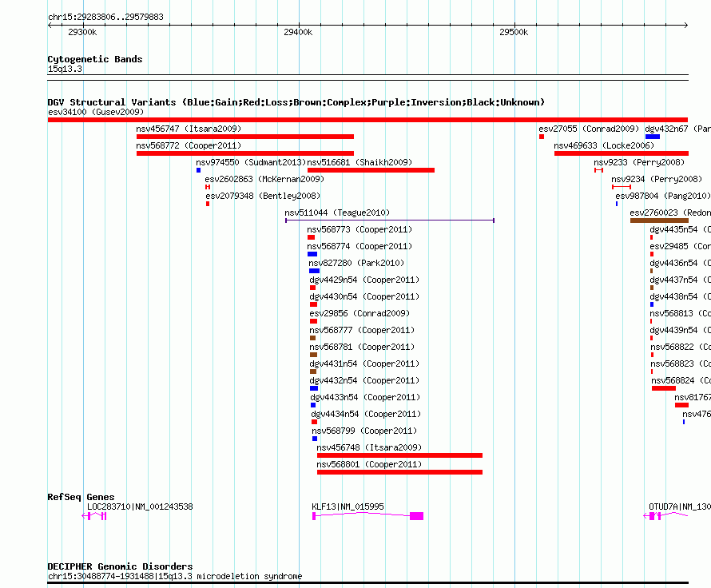Open LOC283710|NM_001243538 gene label
Image resolution: width=711 pixels, height=588 pixels.
pos(140,507)
